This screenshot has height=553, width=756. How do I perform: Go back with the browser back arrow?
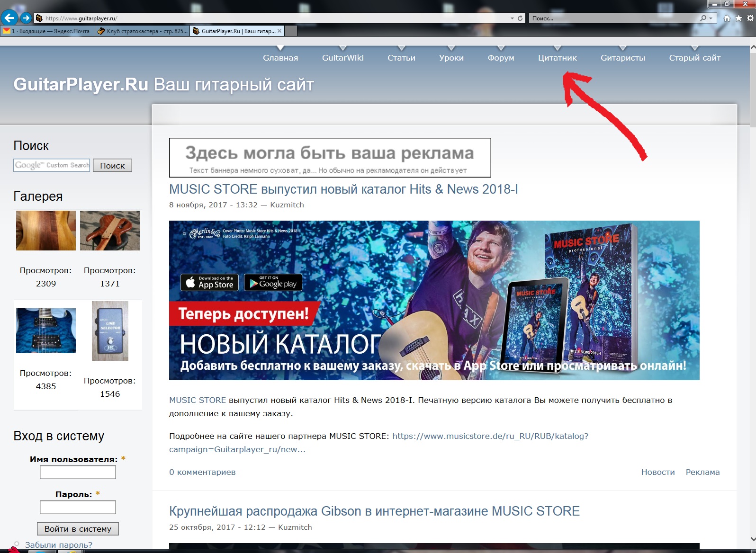tap(9, 18)
